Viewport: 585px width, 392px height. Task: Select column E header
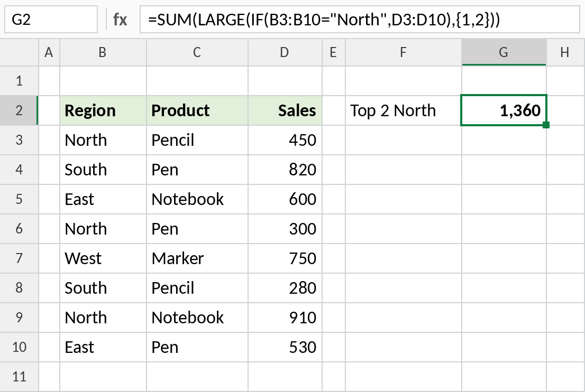point(334,52)
